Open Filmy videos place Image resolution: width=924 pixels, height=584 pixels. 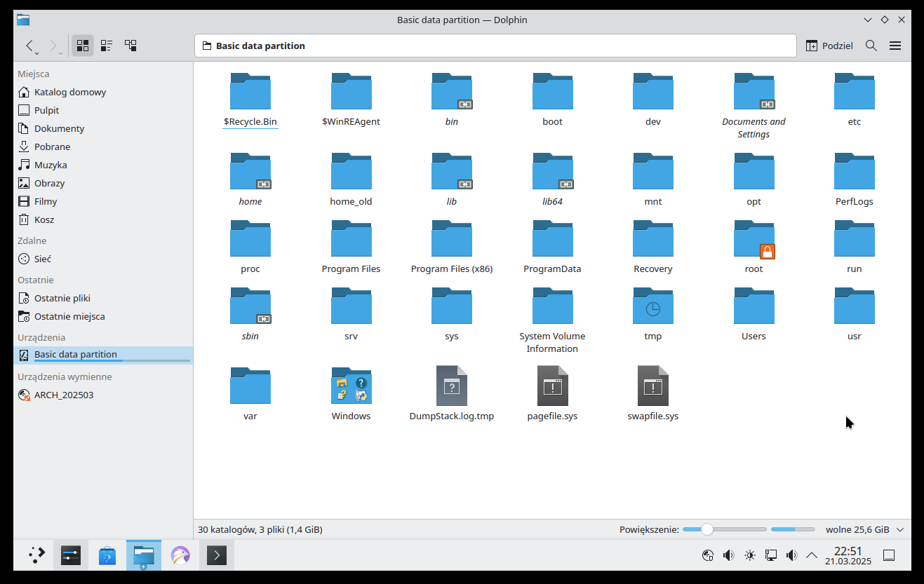pyautogui.click(x=102, y=201)
